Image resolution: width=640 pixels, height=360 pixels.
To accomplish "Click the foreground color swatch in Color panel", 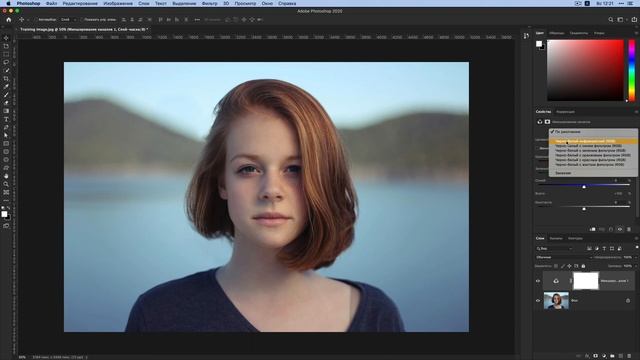I will tap(539, 43).
